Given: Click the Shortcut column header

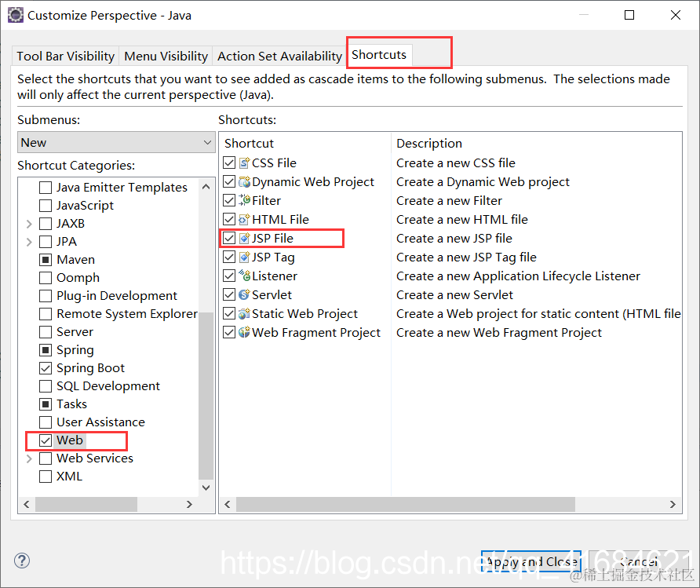Looking at the screenshot, I should tap(305, 144).
